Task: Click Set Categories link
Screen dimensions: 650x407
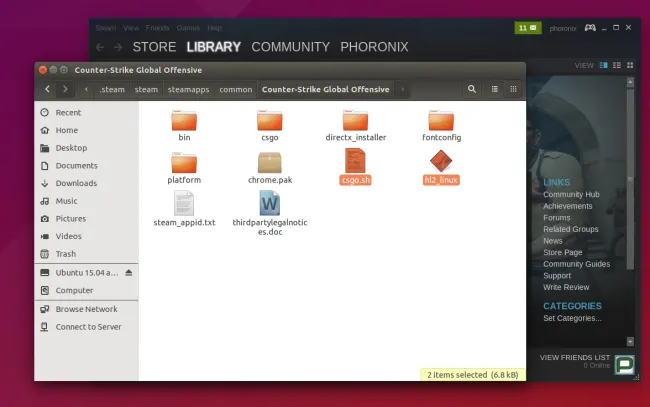Action: [x=572, y=318]
